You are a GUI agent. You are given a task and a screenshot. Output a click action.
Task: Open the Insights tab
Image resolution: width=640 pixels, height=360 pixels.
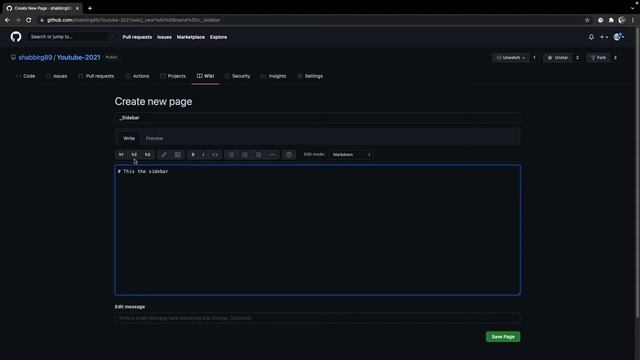tap(273, 76)
